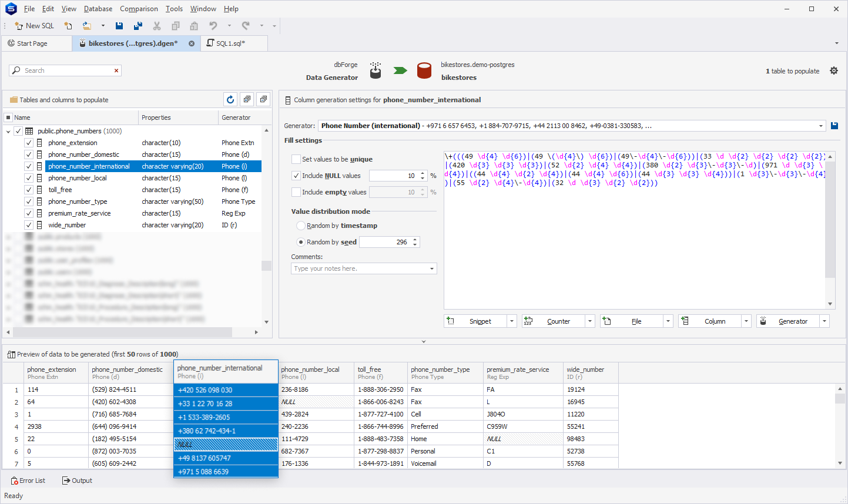Close the bikestores dgen tab
The height and width of the screenshot is (504, 848).
pyautogui.click(x=192, y=43)
